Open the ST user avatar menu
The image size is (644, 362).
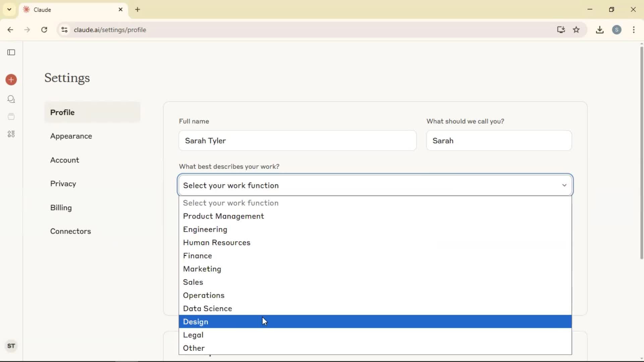coord(11,346)
